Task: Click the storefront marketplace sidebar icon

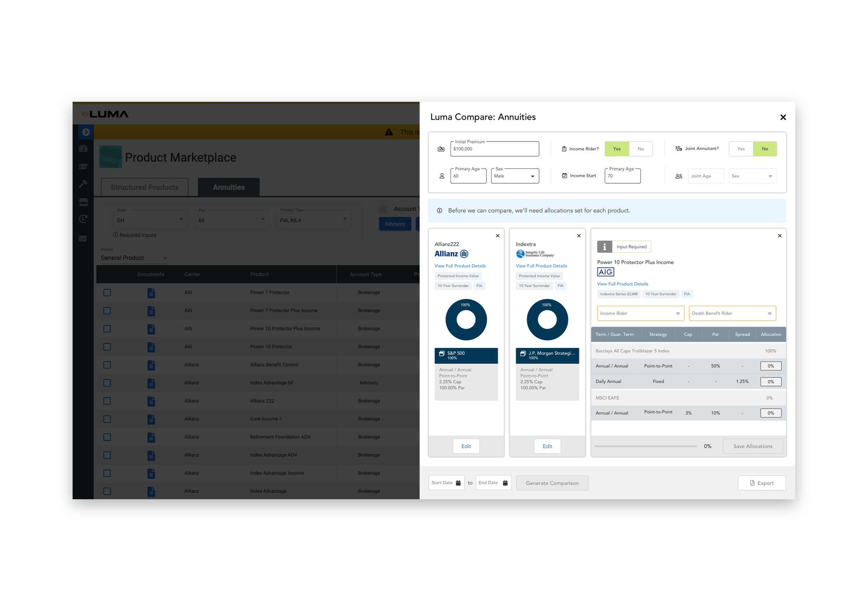Action: [x=83, y=202]
